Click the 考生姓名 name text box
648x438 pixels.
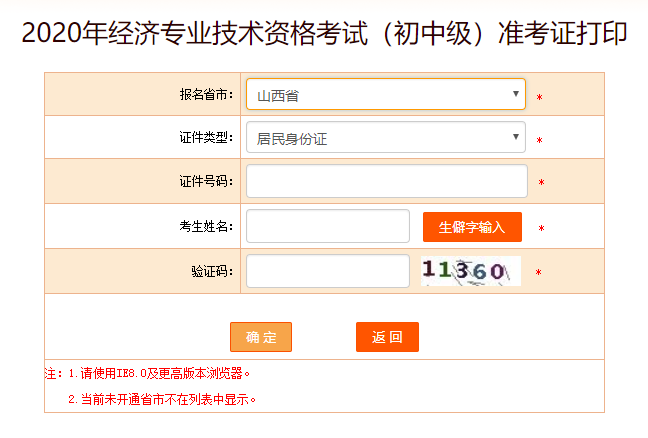coord(327,226)
